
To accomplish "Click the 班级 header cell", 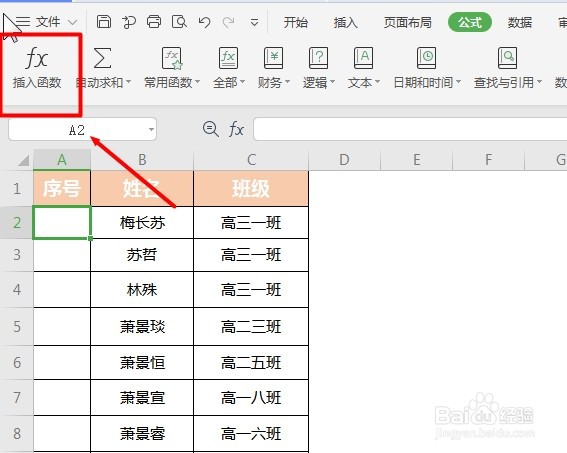I will (251, 188).
